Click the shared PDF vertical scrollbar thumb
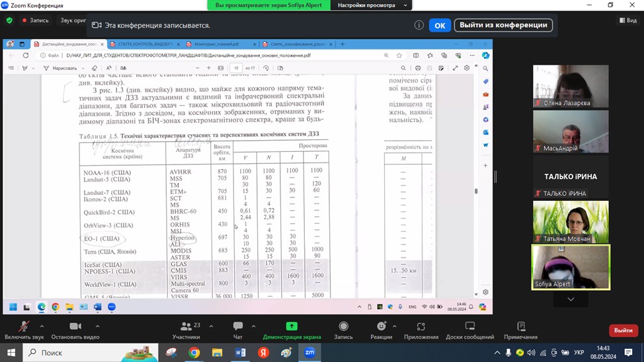 (x=476, y=191)
